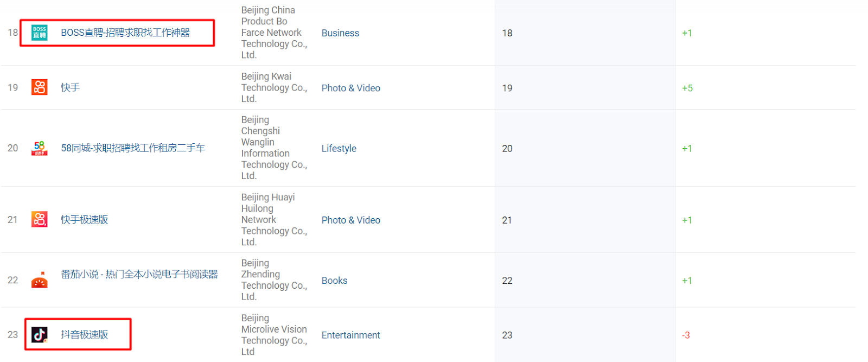Image resolution: width=868 pixels, height=362 pixels.
Task: Click the BOSS直聘 app icon
Action: [40, 33]
